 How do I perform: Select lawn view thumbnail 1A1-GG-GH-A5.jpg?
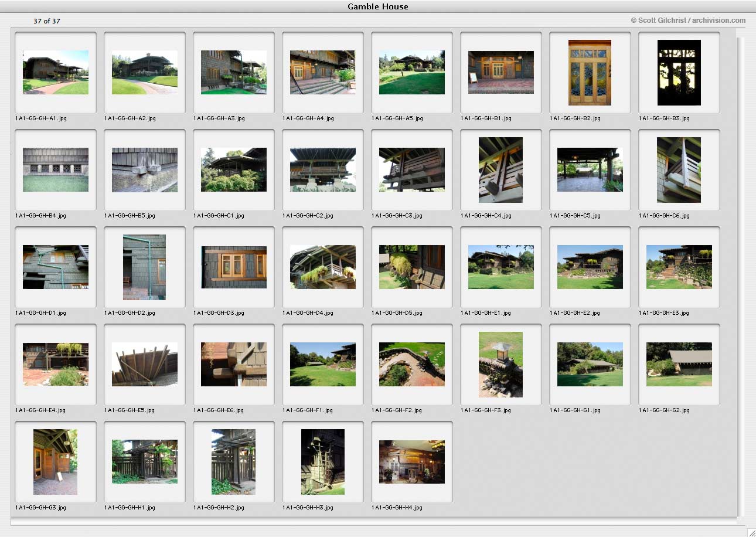click(x=412, y=72)
